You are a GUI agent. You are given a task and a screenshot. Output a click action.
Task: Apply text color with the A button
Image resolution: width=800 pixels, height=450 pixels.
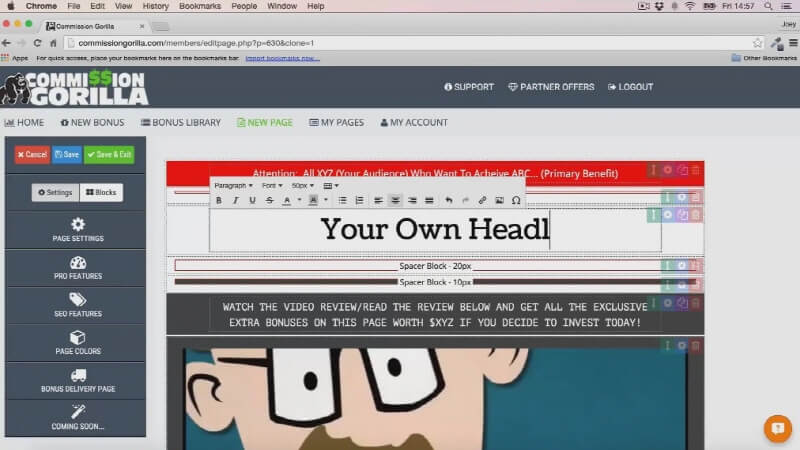[x=287, y=201]
